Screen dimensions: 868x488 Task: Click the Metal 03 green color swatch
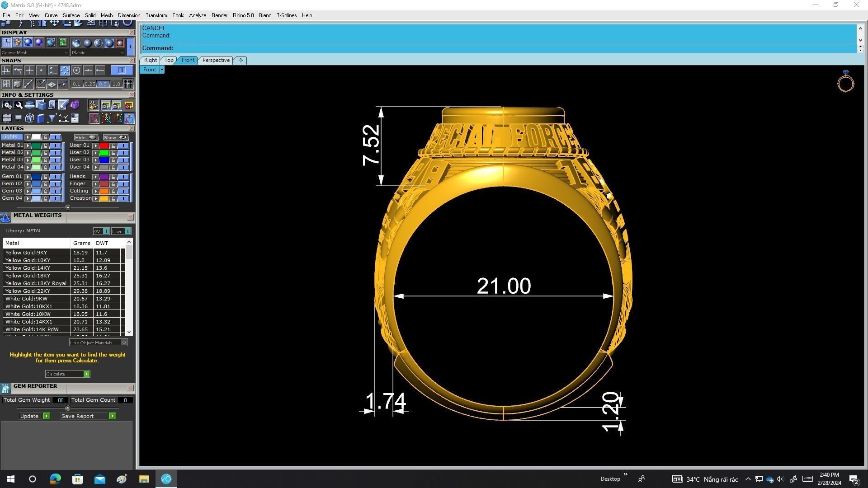pos(36,160)
